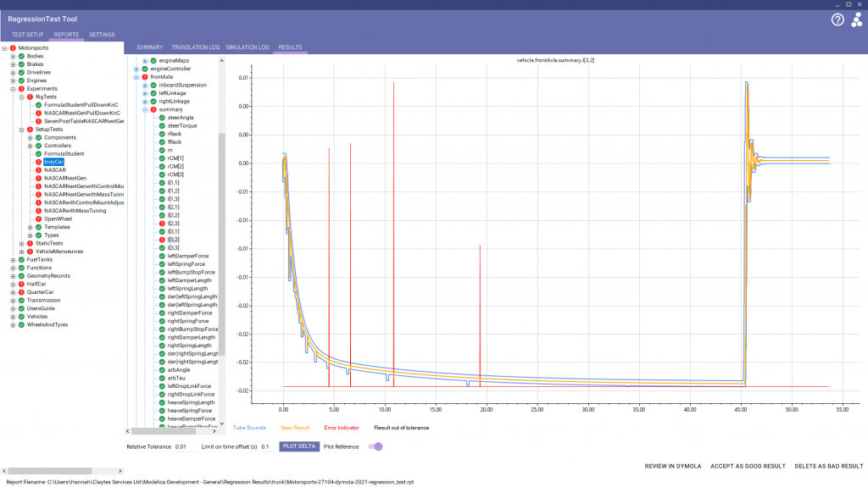Select the RESULTS tab
The width and height of the screenshot is (868, 487).
pos(290,47)
